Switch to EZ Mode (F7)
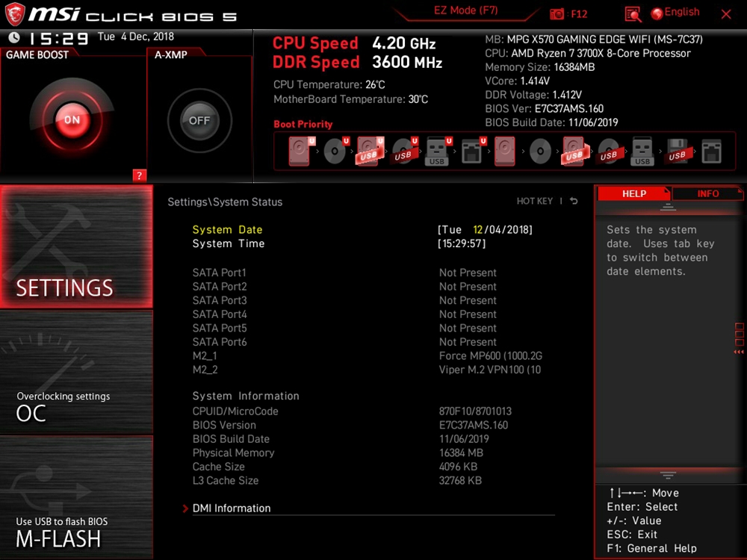Image resolution: width=747 pixels, height=560 pixels. (465, 10)
